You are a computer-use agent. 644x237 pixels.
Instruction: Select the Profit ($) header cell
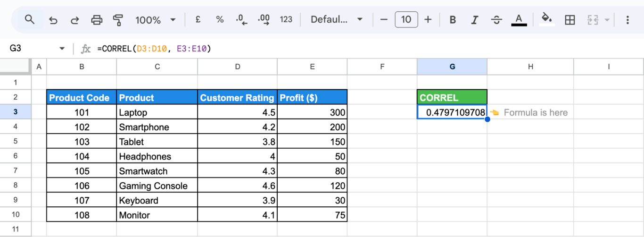pyautogui.click(x=312, y=97)
